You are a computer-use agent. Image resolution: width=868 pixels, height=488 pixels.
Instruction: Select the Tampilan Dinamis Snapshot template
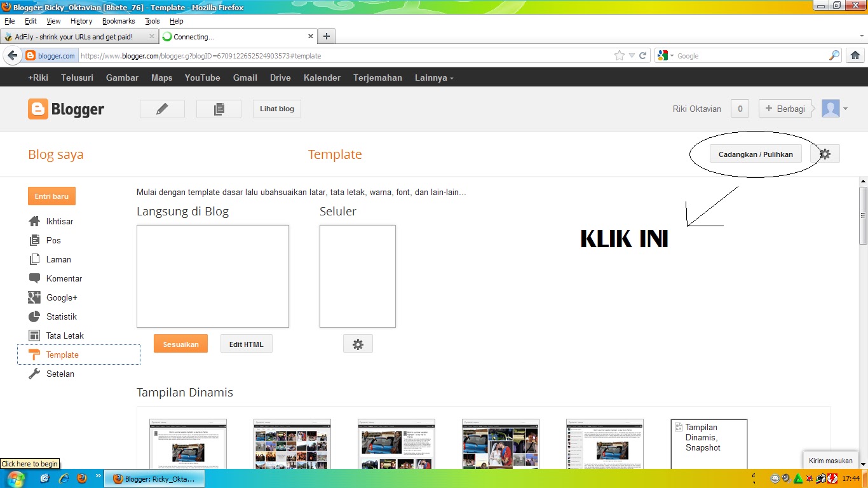pyautogui.click(x=709, y=444)
